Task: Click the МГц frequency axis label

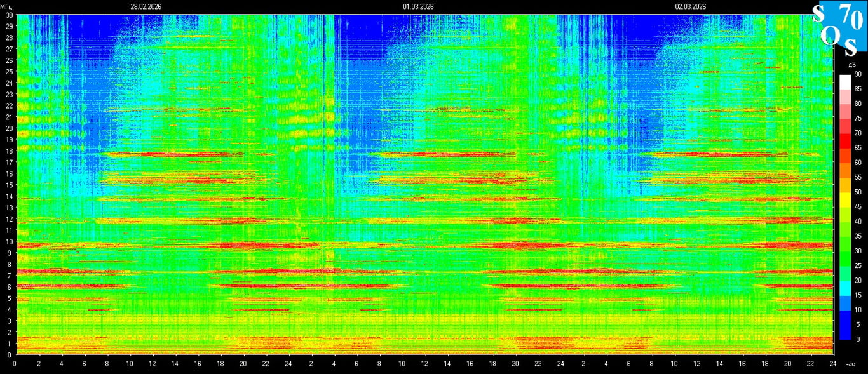Action: [x=7, y=6]
